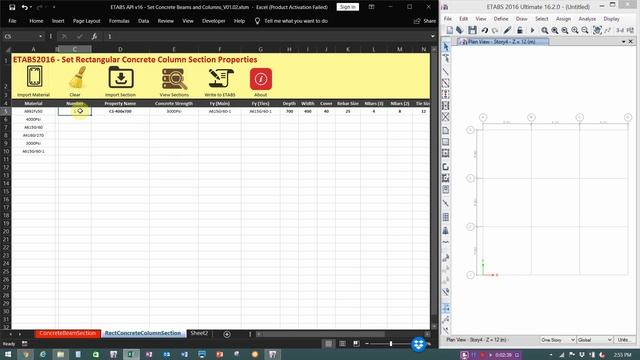Open ETABS Assign menu
Image resolution: width=640 pixels, height=360 pixels.
563,19
